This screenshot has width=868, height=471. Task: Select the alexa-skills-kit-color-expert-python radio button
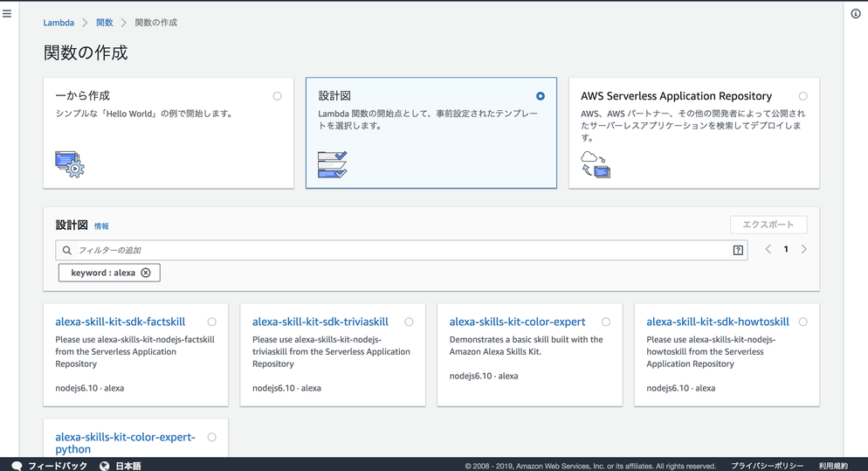pyautogui.click(x=212, y=437)
